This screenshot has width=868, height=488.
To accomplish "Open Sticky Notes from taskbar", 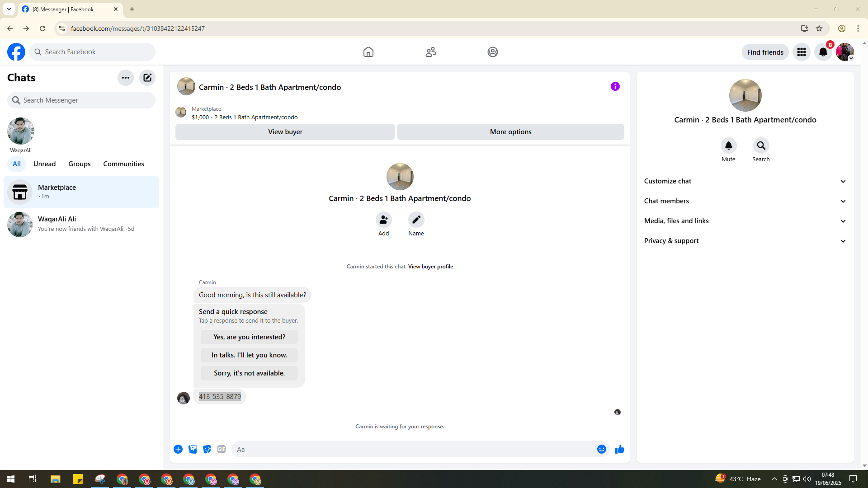I will pyautogui.click(x=78, y=479).
